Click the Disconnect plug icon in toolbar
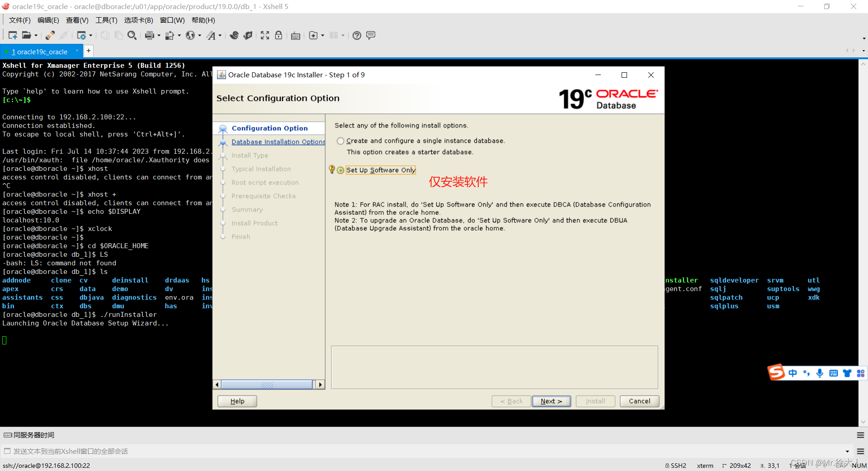 coord(50,35)
